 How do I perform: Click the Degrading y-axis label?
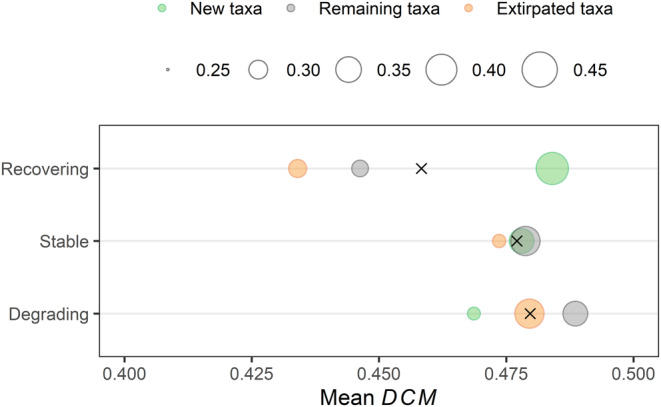49,315
